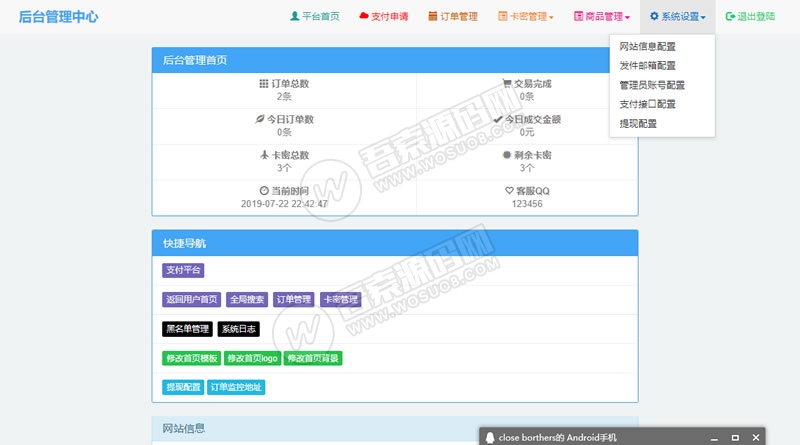The height and width of the screenshot is (445, 800).
Task: Click the green sign-out icon beside 退出登陆
Action: 730,17
